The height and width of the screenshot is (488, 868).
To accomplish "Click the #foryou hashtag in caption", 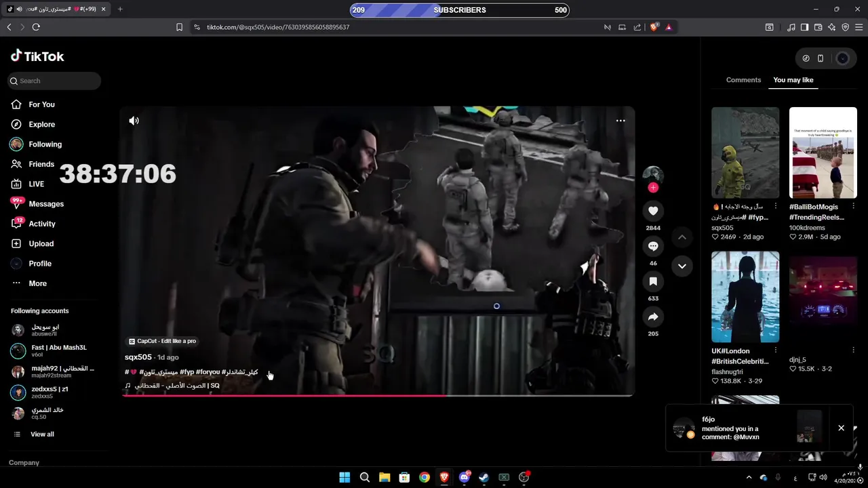I will (208, 372).
